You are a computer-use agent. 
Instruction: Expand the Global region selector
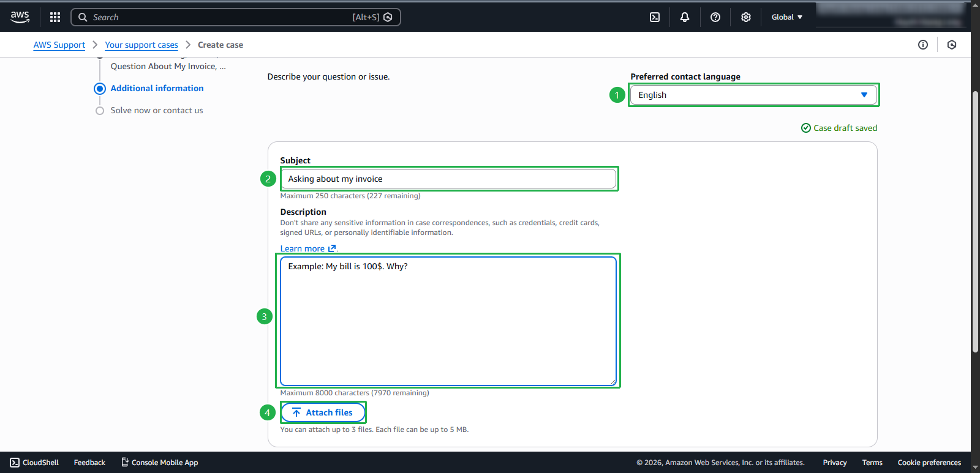[x=787, y=17]
